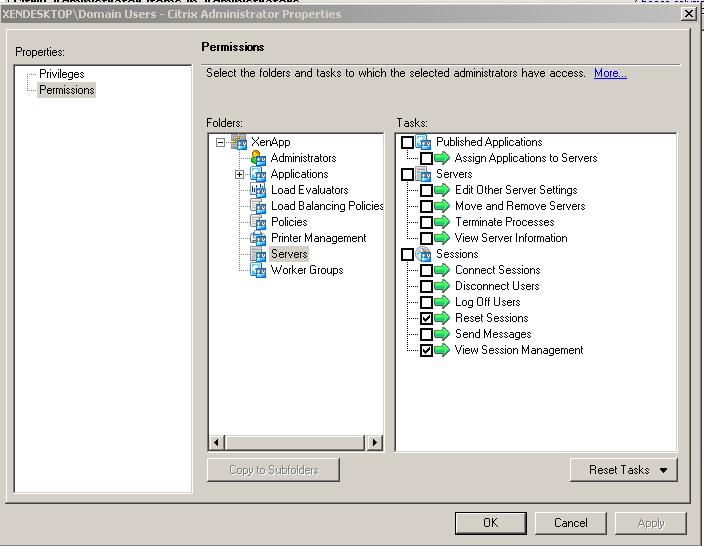Screen dimensions: 704x546
Task: Select the Load Evaluators folder label
Action: coord(310,190)
